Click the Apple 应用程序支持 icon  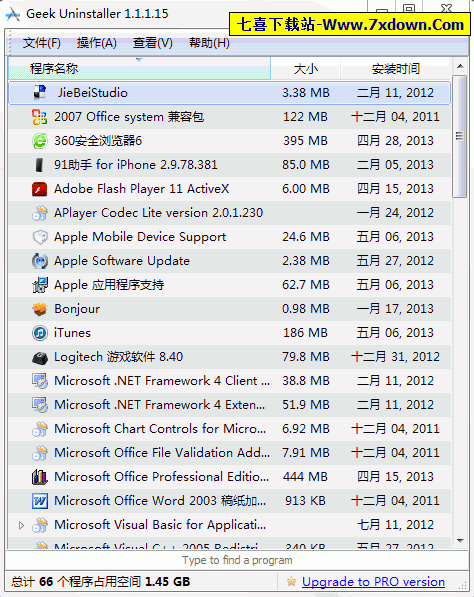tap(40, 284)
